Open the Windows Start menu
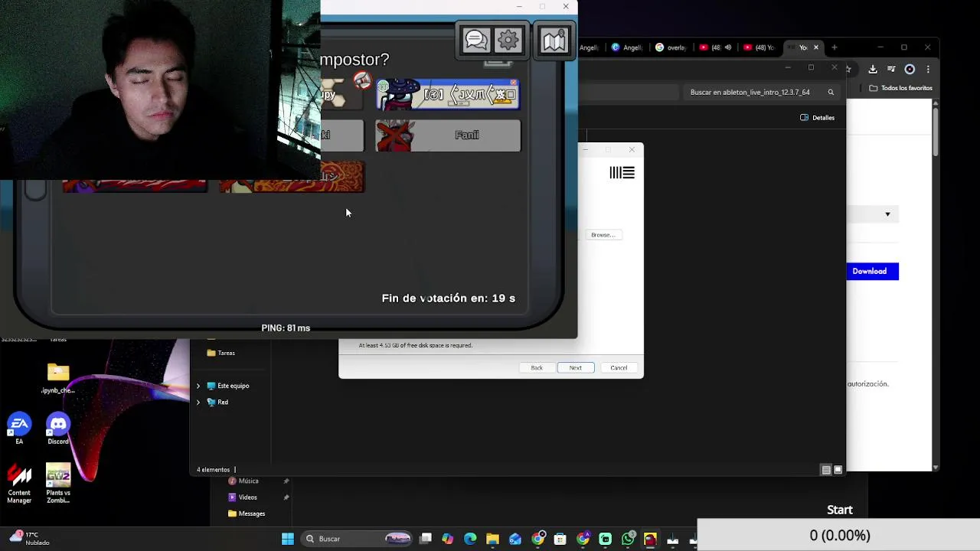Image resolution: width=980 pixels, height=551 pixels. click(288, 539)
